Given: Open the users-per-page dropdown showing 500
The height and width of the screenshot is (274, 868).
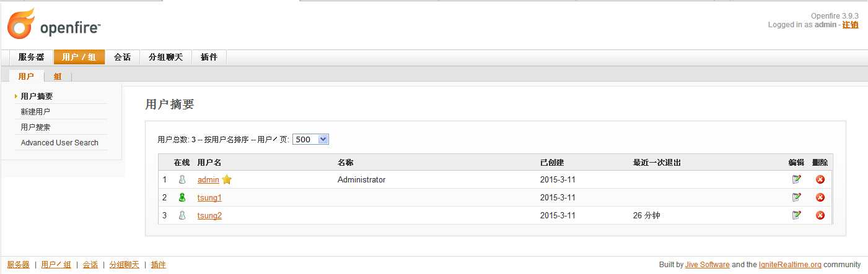Looking at the screenshot, I should click(310, 139).
